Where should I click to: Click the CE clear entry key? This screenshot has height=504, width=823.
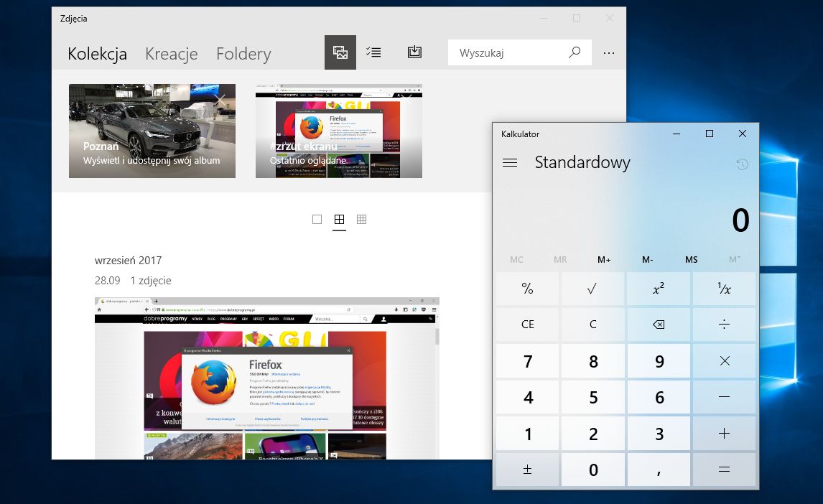(x=528, y=324)
